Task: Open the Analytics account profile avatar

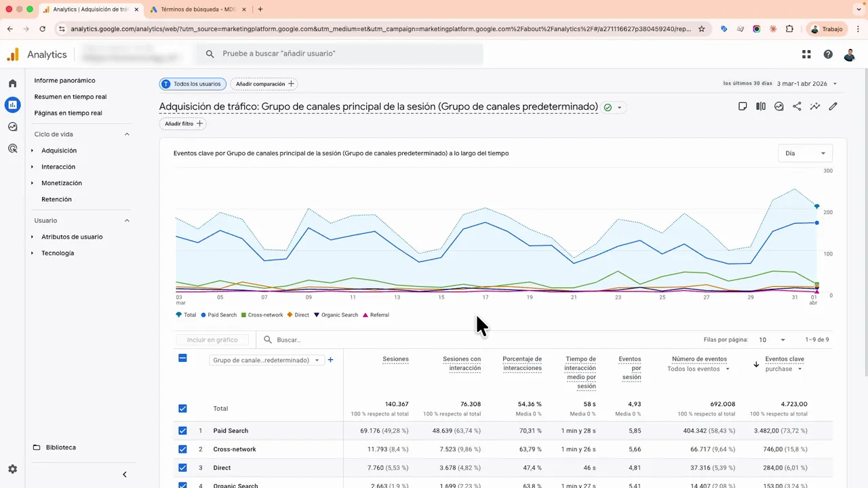Action: point(850,55)
